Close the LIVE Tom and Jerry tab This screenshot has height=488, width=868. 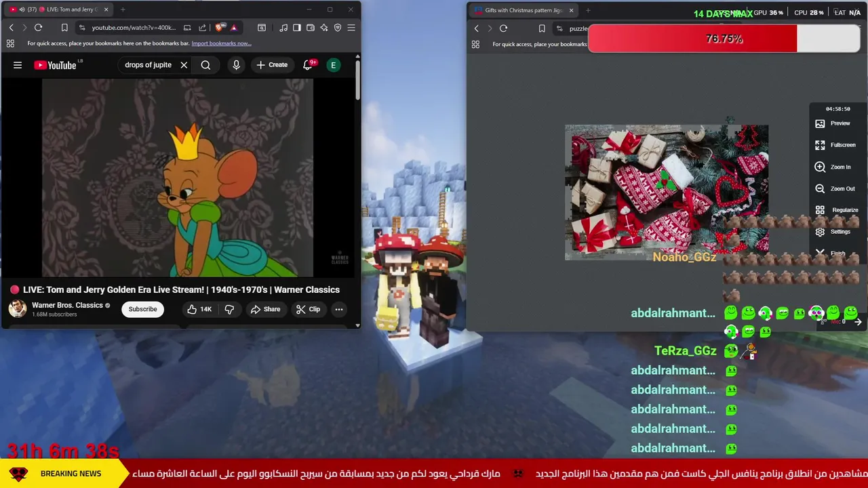[105, 9]
